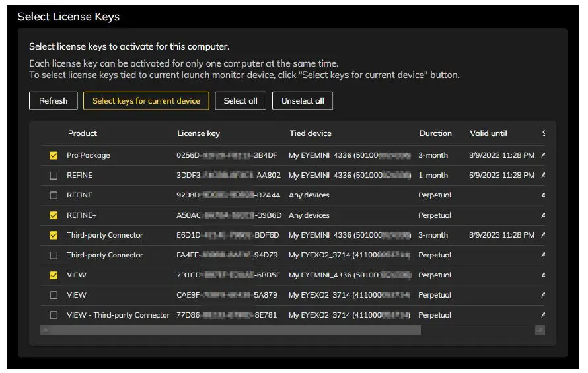Select the REFINE+ product name
The width and height of the screenshot is (588, 373).
tap(81, 215)
